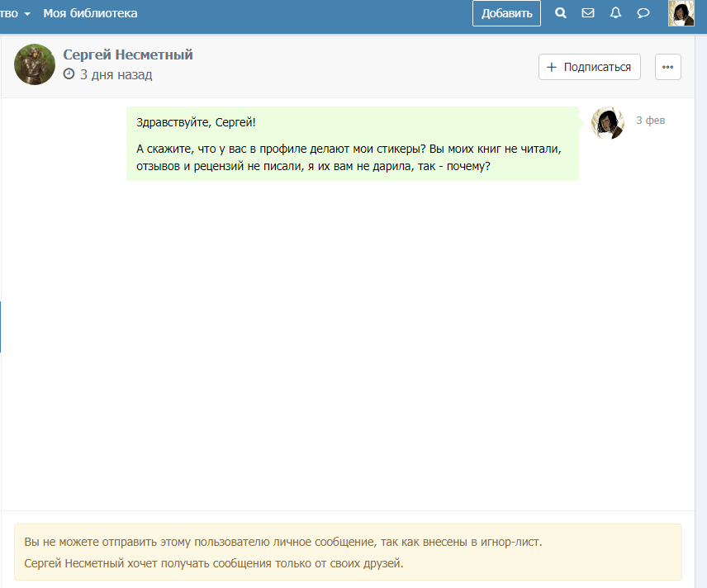
Task: Select the message paragraph about стикеры
Action: click(x=348, y=157)
